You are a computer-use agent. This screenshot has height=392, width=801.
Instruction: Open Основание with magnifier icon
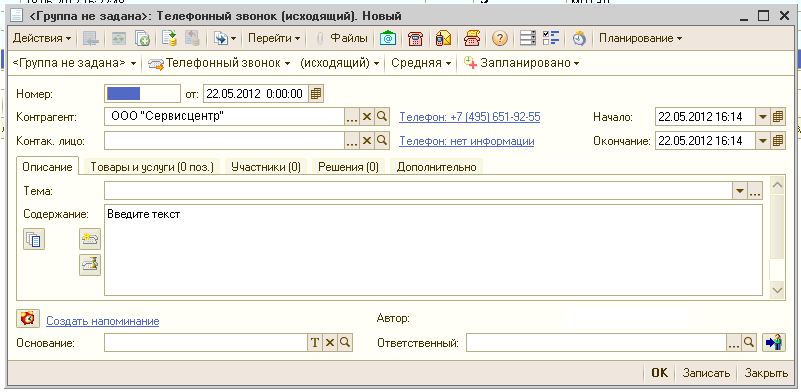pyautogui.click(x=345, y=343)
